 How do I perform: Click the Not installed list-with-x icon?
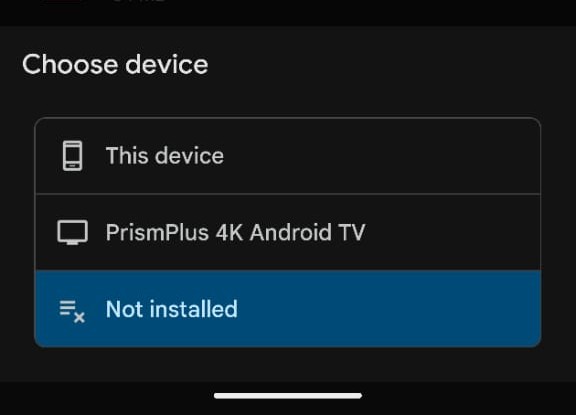click(72, 311)
